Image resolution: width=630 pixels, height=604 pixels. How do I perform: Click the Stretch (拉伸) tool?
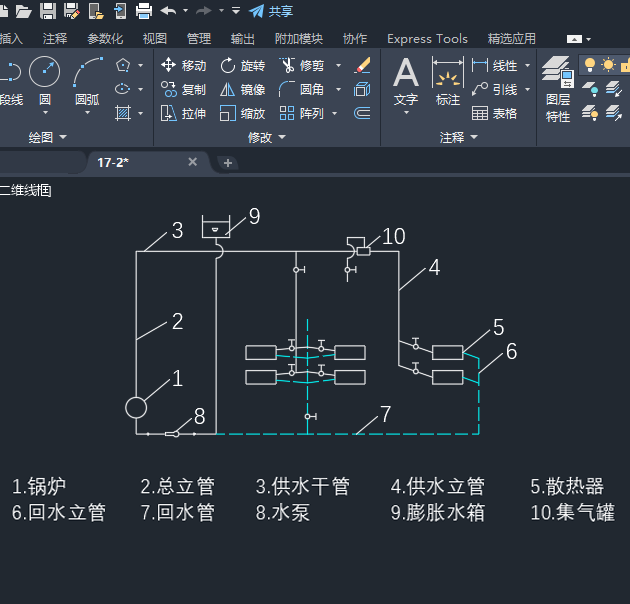[184, 113]
